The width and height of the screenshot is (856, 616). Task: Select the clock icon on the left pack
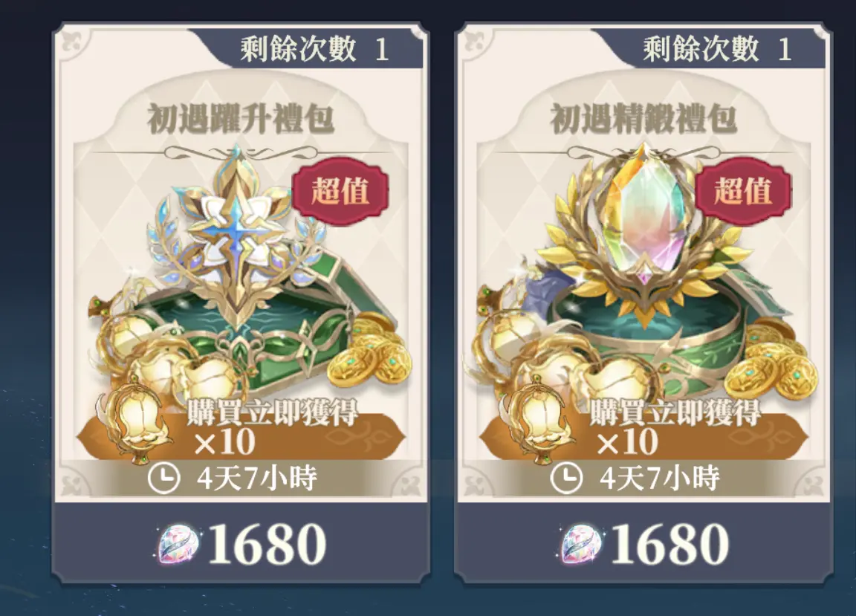click(163, 479)
